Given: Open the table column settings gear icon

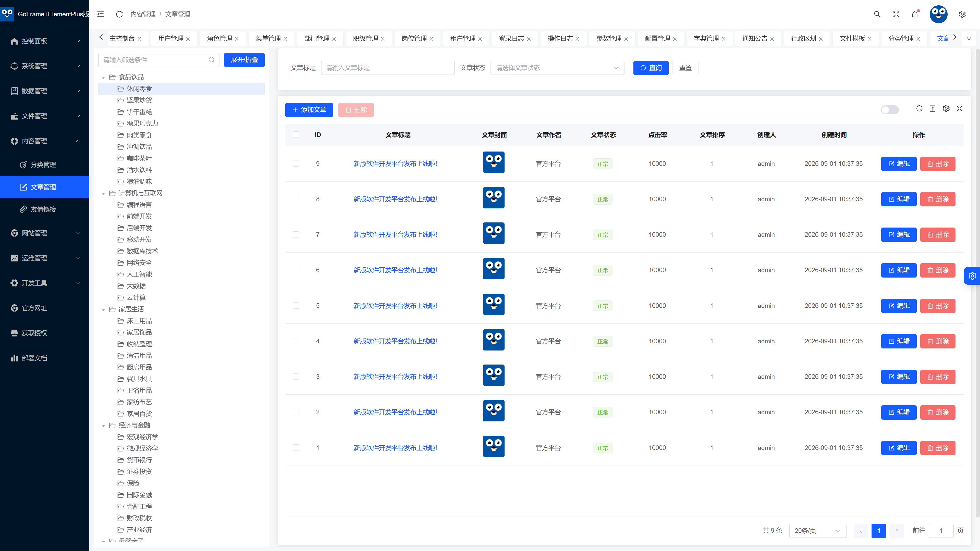Looking at the screenshot, I should point(946,109).
